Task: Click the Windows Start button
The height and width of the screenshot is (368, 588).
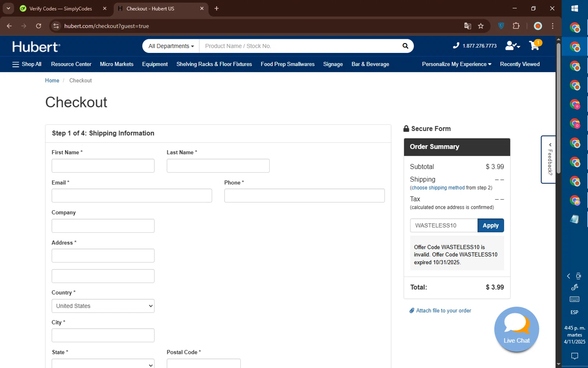Action: click(x=575, y=8)
